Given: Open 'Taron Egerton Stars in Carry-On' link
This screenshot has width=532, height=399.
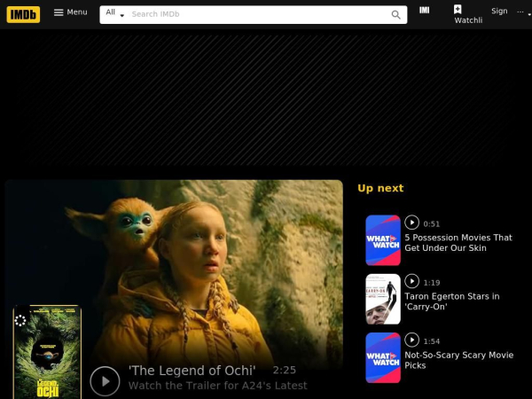Looking at the screenshot, I should [x=451, y=301].
